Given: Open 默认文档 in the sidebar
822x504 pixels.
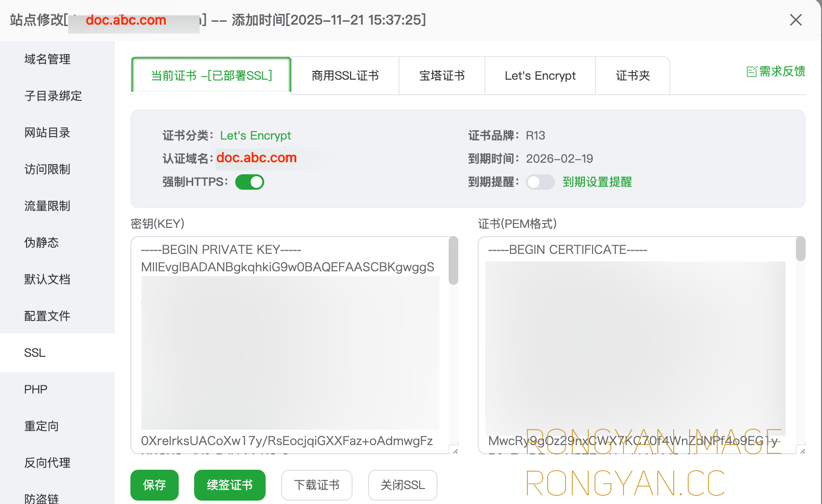Looking at the screenshot, I should [x=57, y=279].
